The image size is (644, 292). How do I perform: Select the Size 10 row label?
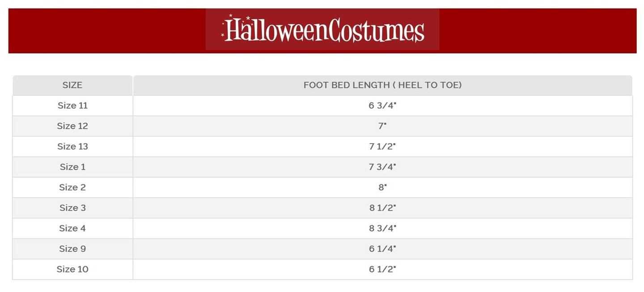(x=72, y=269)
